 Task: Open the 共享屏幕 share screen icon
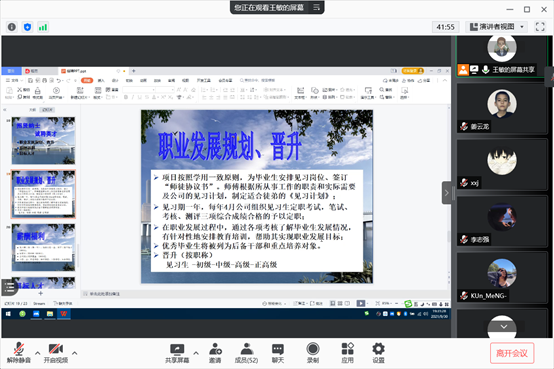point(177,353)
